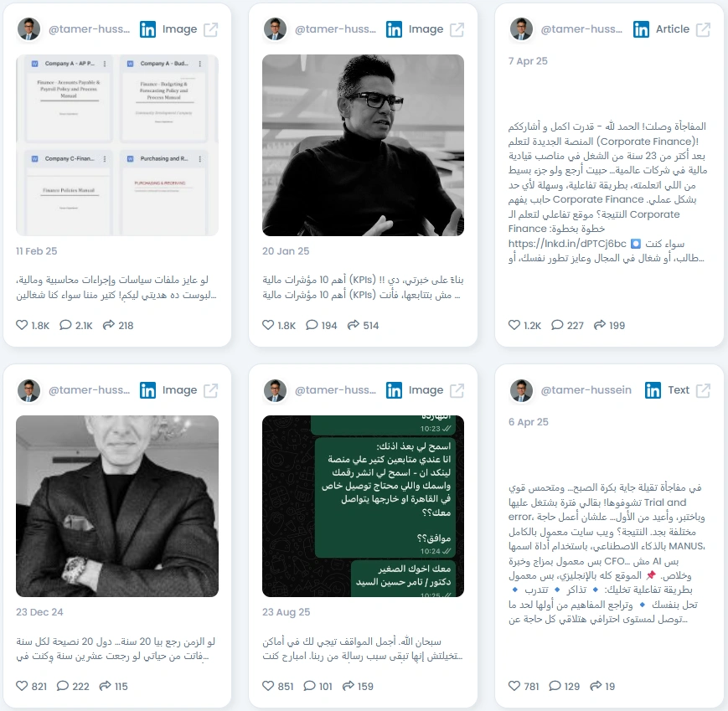Open external link on 7 Apr 25 article
The height and width of the screenshot is (711, 728).
[x=703, y=29]
